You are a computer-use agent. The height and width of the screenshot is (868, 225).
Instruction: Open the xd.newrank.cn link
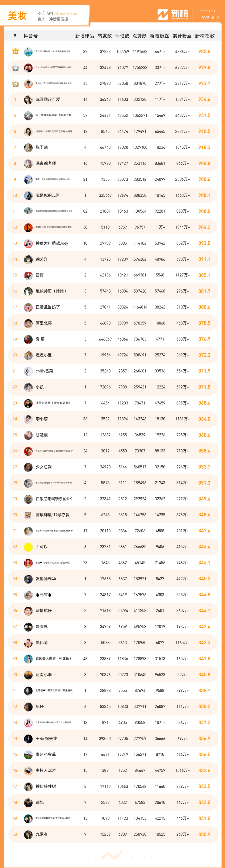(65, 14)
